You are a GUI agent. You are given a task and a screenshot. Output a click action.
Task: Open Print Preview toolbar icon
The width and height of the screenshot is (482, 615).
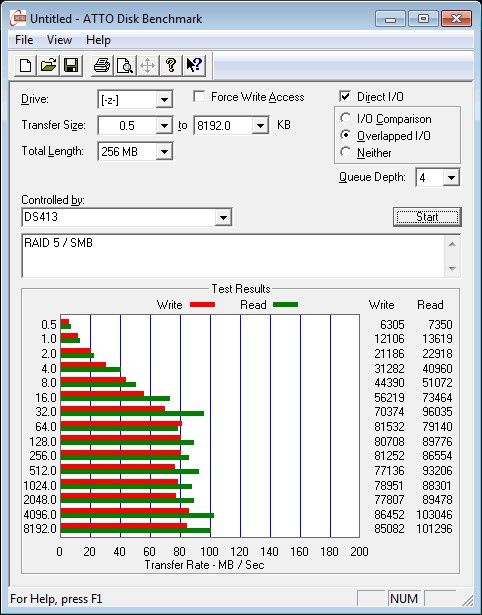(x=125, y=65)
